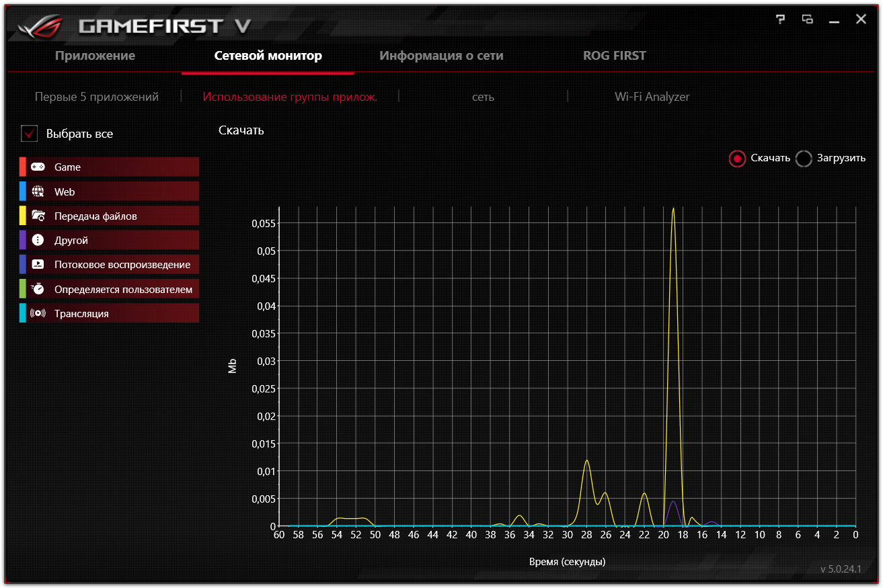Toggle the Определяется пользователем group row
The height and width of the screenshot is (588, 883).
tap(109, 289)
